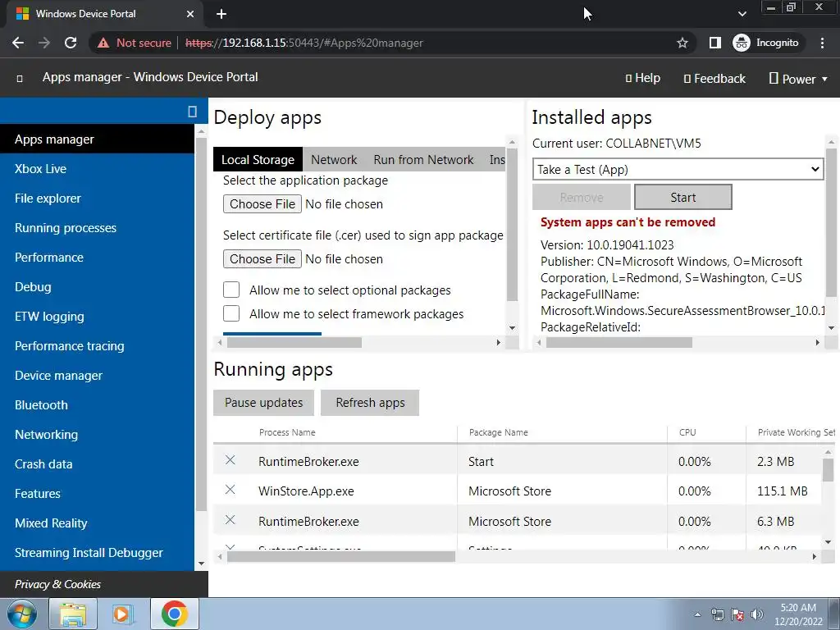Close the Windows Device Portal tab

[190, 14]
